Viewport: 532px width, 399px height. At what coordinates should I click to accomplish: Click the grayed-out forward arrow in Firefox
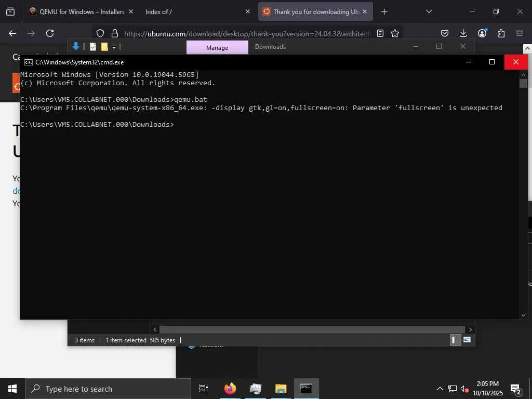pyautogui.click(x=31, y=33)
